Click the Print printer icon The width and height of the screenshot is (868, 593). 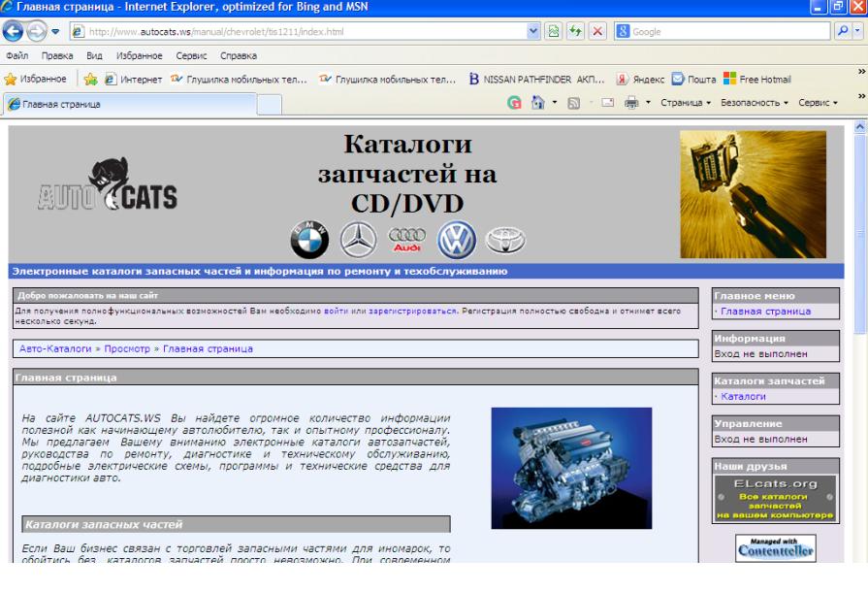[631, 103]
